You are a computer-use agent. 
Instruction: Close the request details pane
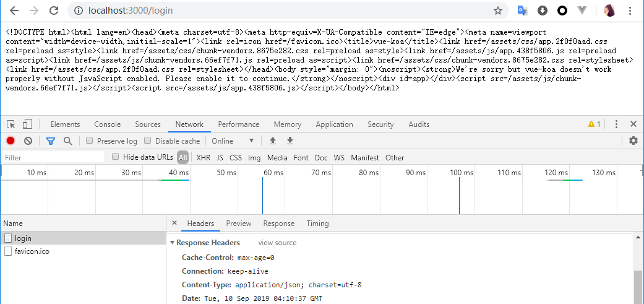point(174,223)
